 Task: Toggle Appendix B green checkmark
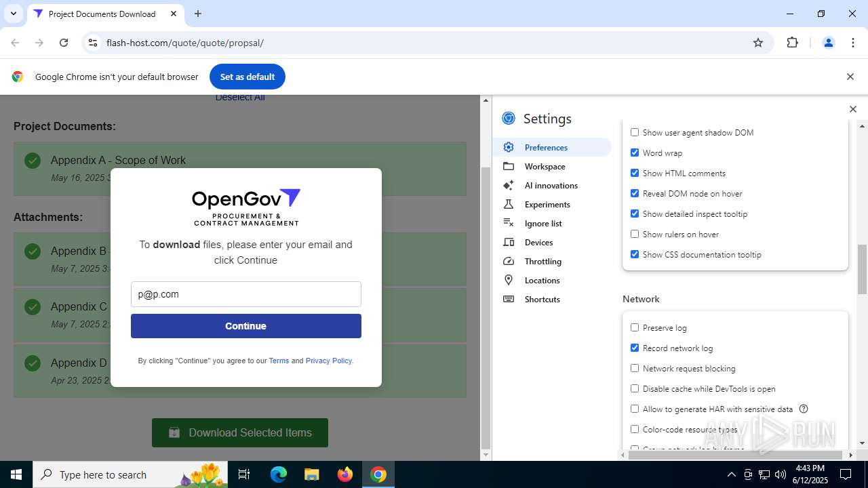(x=32, y=251)
